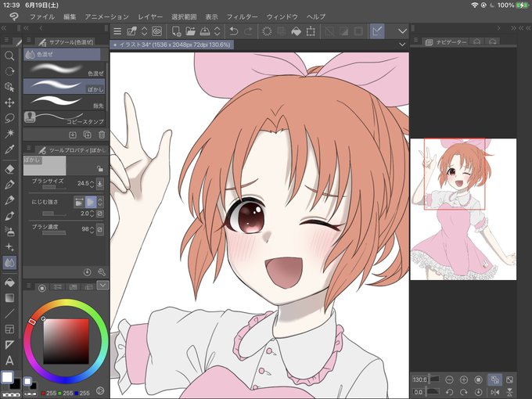
Task: Open the フィルター menu
Action: click(243, 16)
